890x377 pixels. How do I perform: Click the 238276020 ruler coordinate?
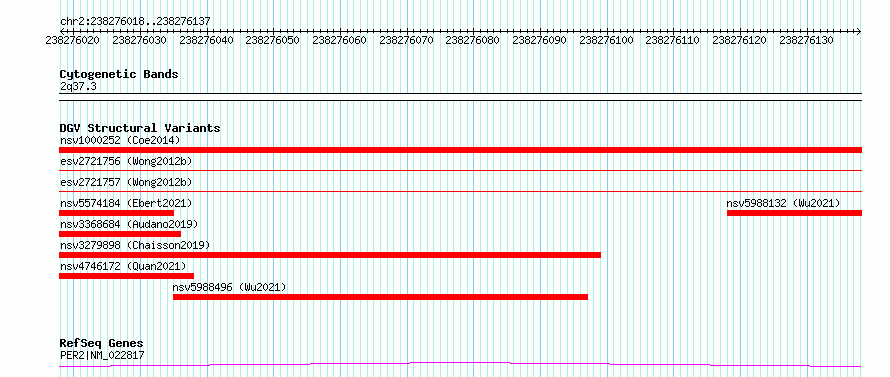point(73,41)
